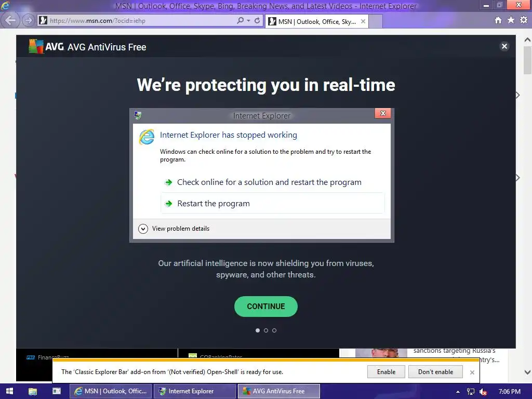Click sanctions targeting Russia's news headline
This screenshot has height=399, width=532.
(x=454, y=351)
